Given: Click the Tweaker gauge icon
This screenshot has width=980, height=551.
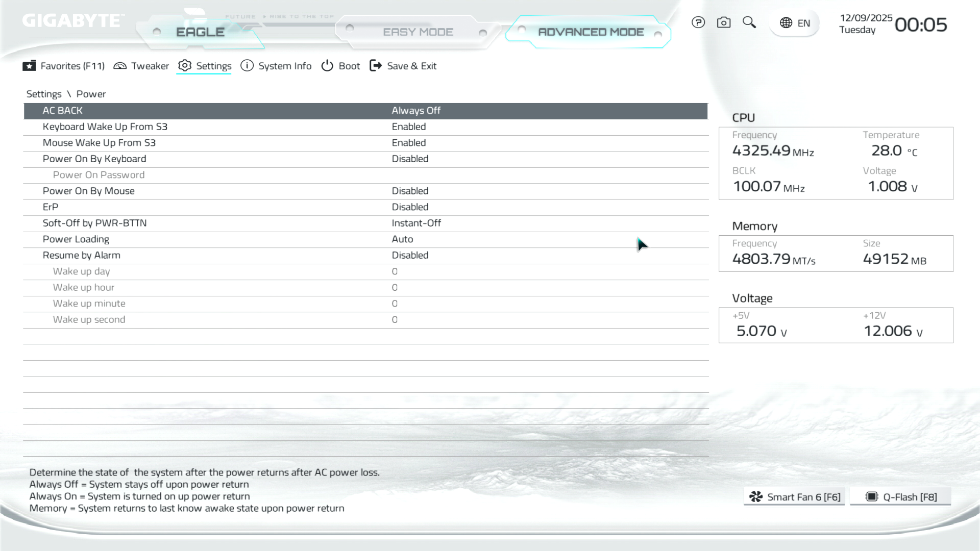Looking at the screenshot, I should coord(120,66).
